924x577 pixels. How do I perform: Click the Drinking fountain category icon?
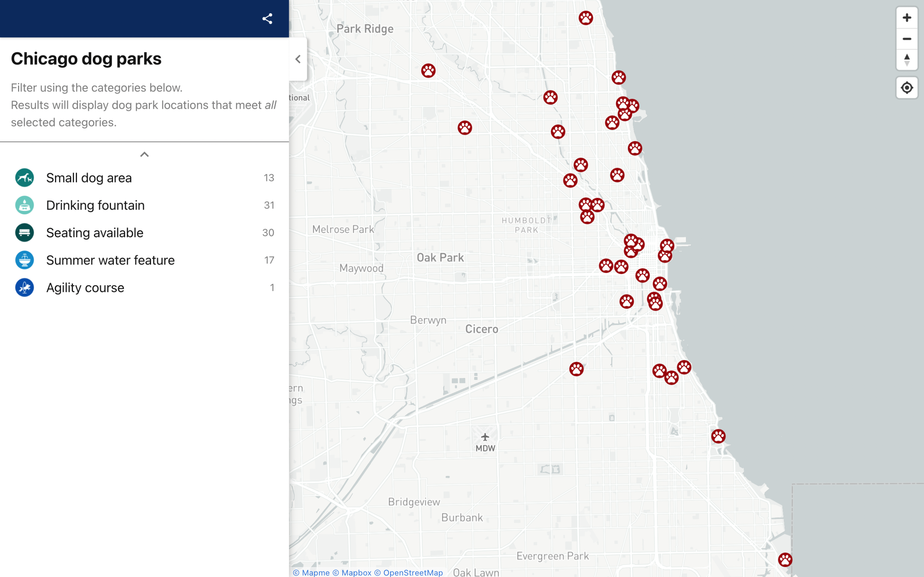(x=24, y=205)
